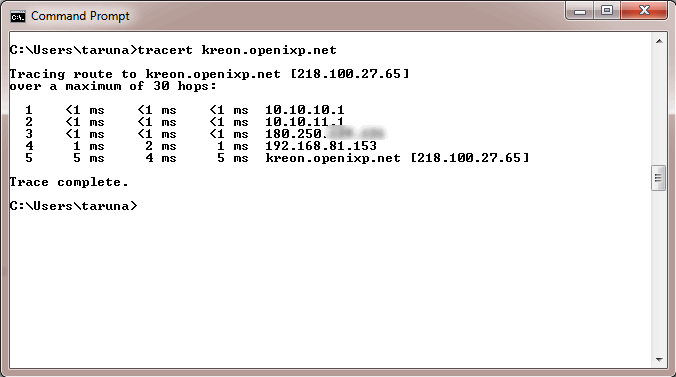Click hop 5 'kreon.openixp.net [218.100.27.65]' entry
Screen dimensions: 676x377
point(397,158)
